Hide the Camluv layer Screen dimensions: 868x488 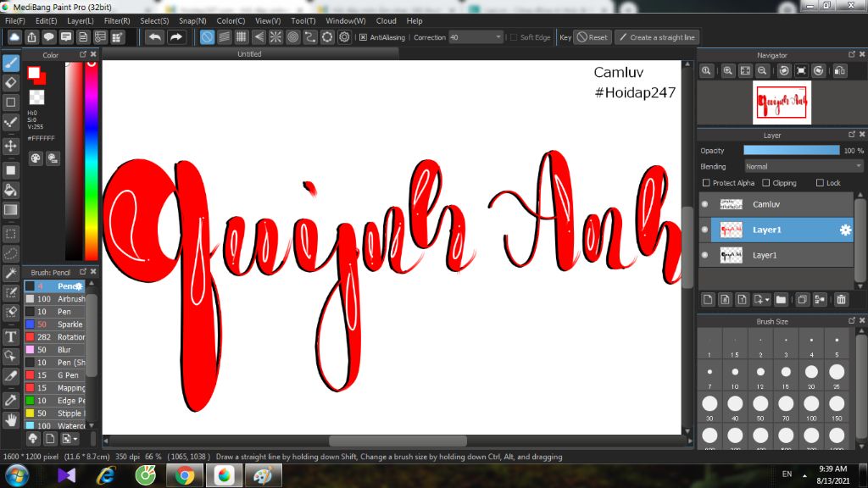(x=704, y=204)
